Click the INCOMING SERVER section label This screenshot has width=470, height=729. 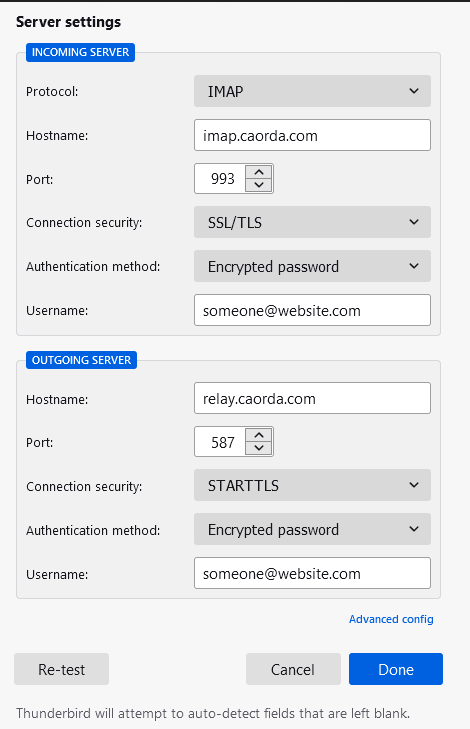80,52
